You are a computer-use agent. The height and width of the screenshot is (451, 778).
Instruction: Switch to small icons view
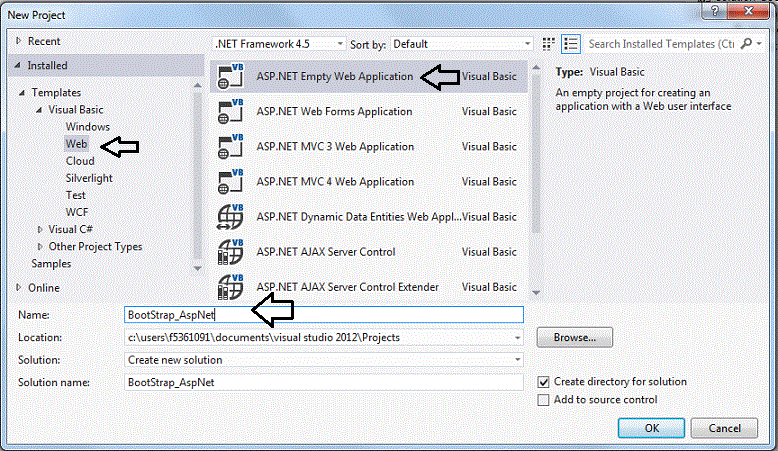tap(548, 44)
